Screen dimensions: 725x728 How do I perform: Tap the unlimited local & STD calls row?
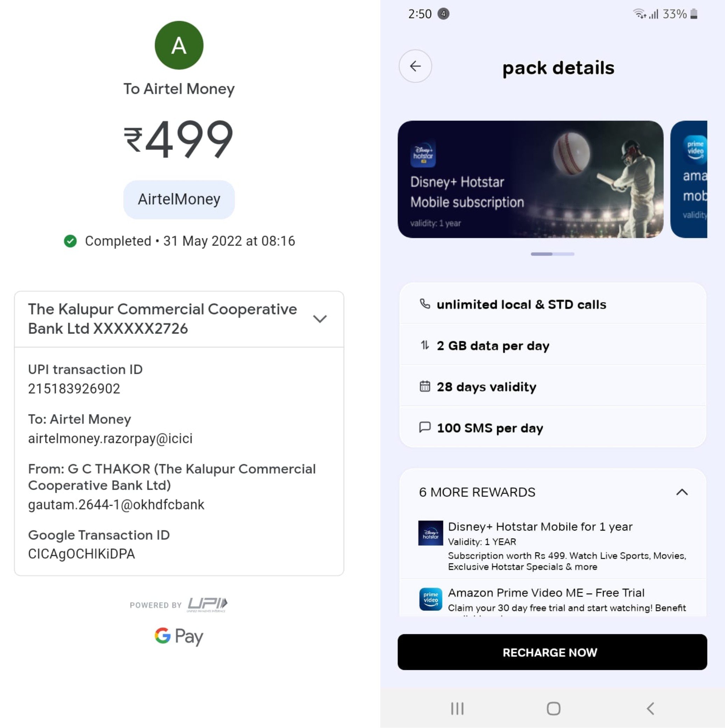(552, 304)
